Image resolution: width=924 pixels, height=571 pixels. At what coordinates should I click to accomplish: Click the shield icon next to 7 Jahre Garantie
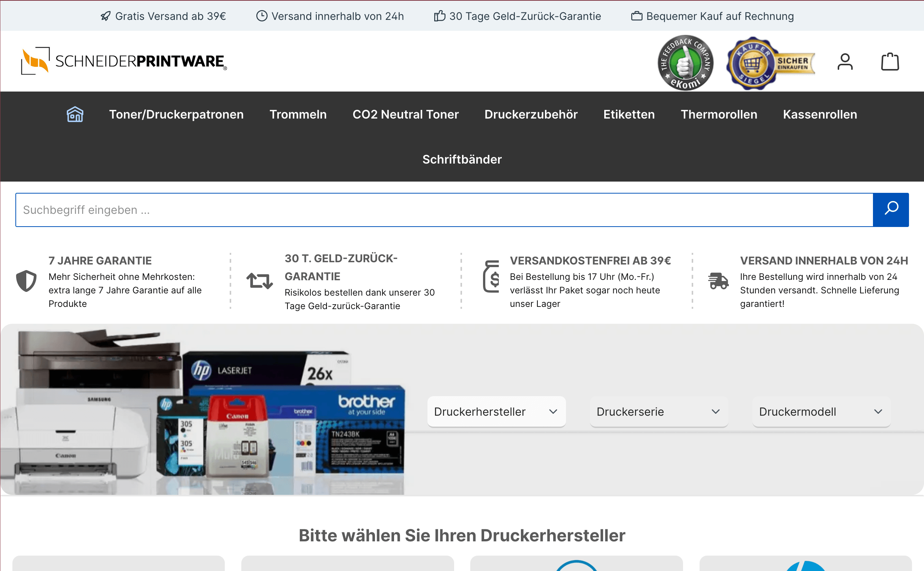pyautogui.click(x=26, y=281)
